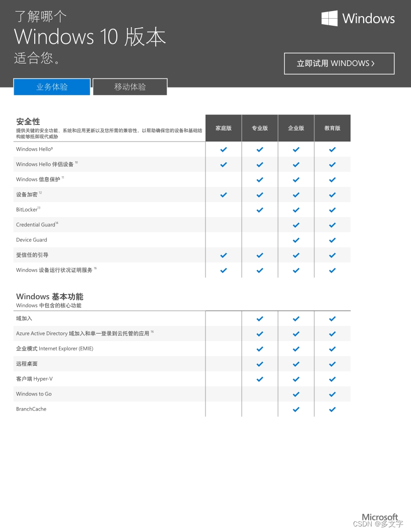Click 域加入 checkmark under 专业版

tap(260, 318)
